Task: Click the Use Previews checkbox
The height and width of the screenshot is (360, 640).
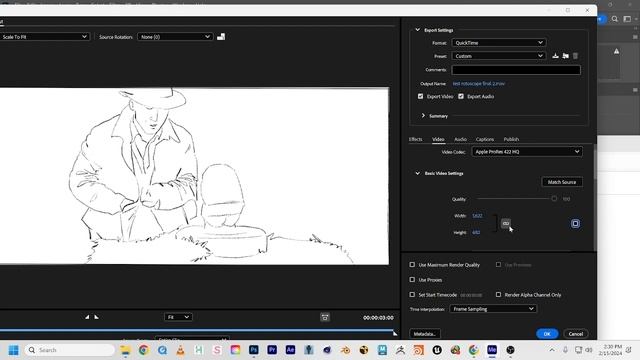Action: (x=498, y=264)
